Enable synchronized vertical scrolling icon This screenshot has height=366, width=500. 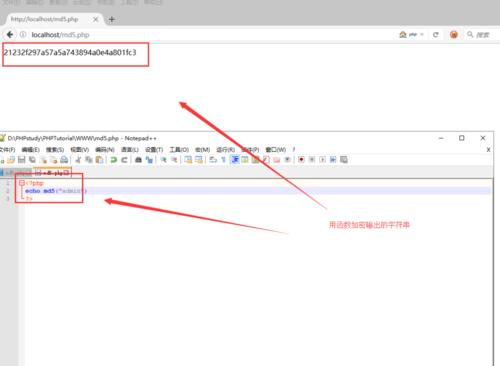pyautogui.click(x=188, y=160)
